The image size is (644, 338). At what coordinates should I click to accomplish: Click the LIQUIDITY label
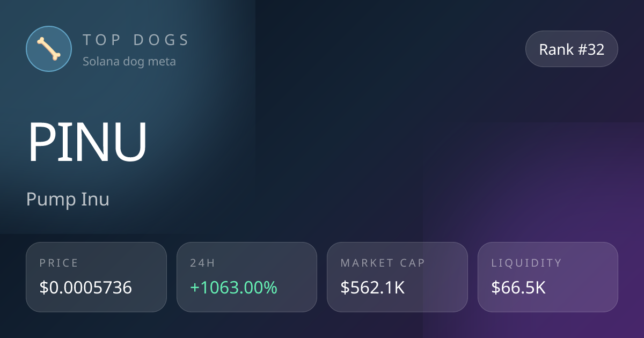point(526,263)
